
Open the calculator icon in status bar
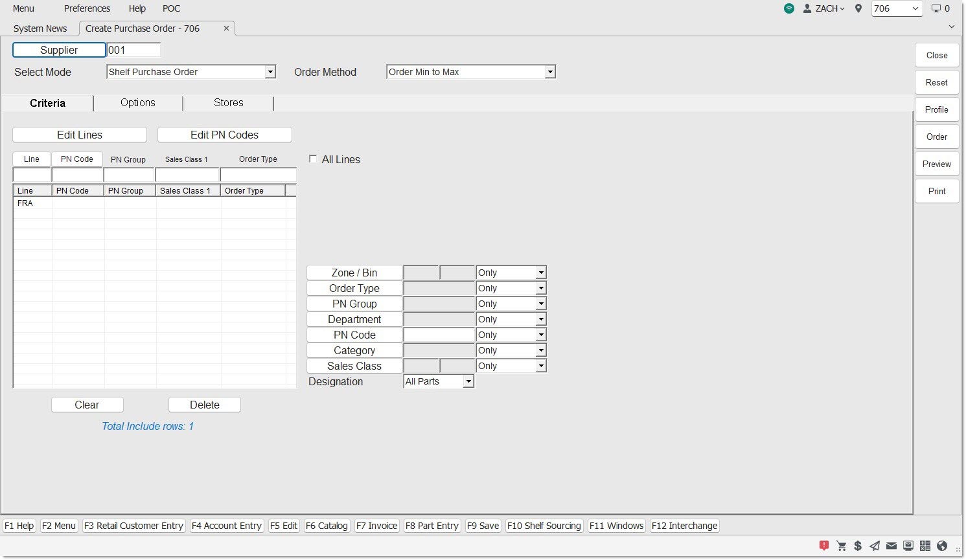(925, 546)
